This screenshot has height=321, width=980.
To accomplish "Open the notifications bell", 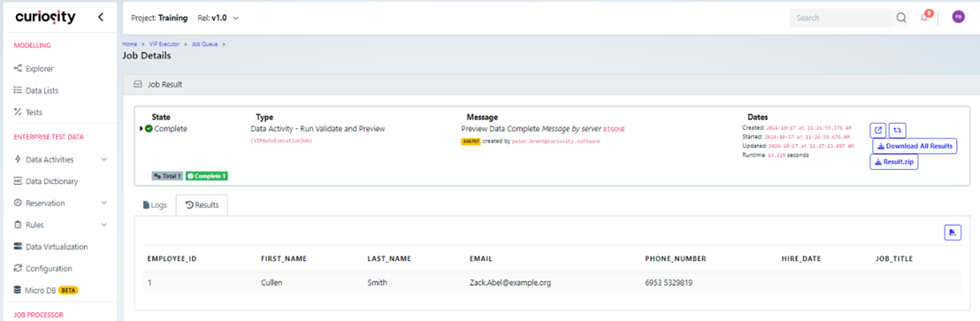I will (x=924, y=18).
